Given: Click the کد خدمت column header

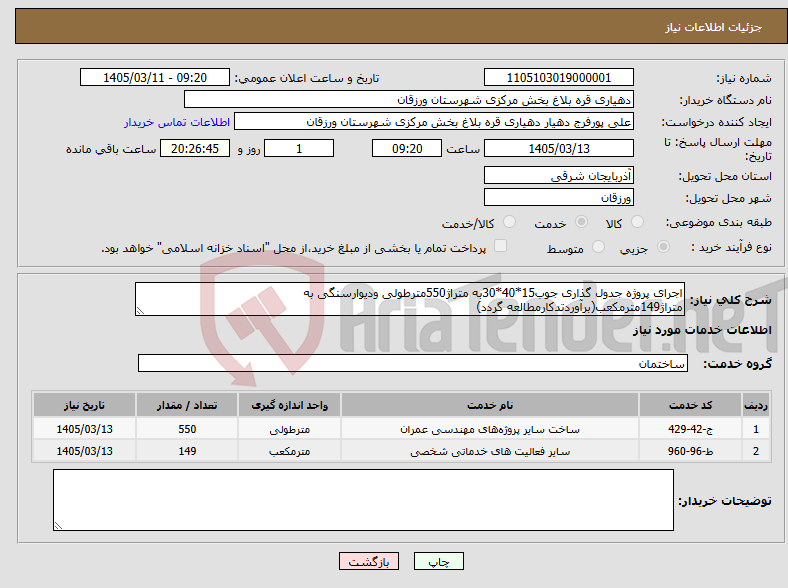Looking at the screenshot, I should click(691, 405).
